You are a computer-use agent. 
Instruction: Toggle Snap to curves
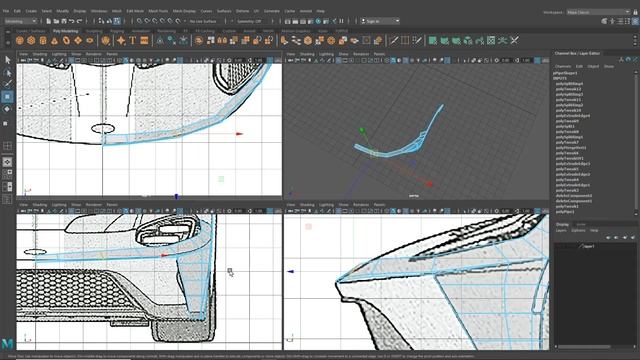[x=147, y=21]
